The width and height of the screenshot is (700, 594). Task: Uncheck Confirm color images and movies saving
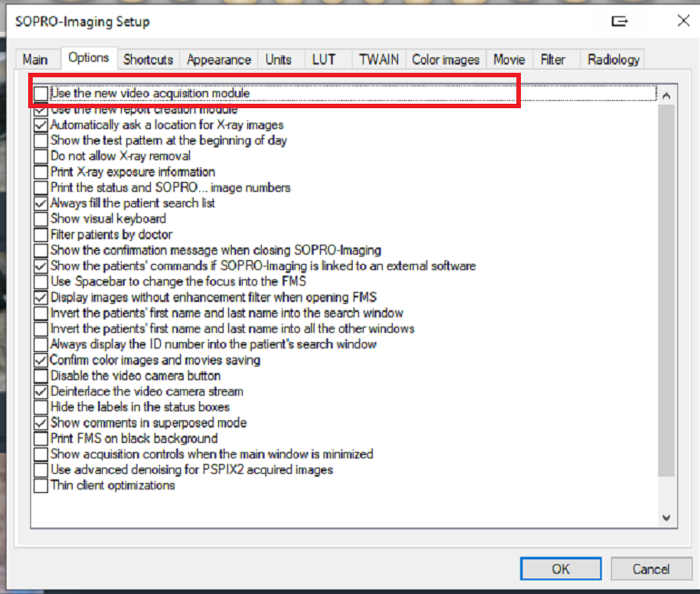coord(41,360)
